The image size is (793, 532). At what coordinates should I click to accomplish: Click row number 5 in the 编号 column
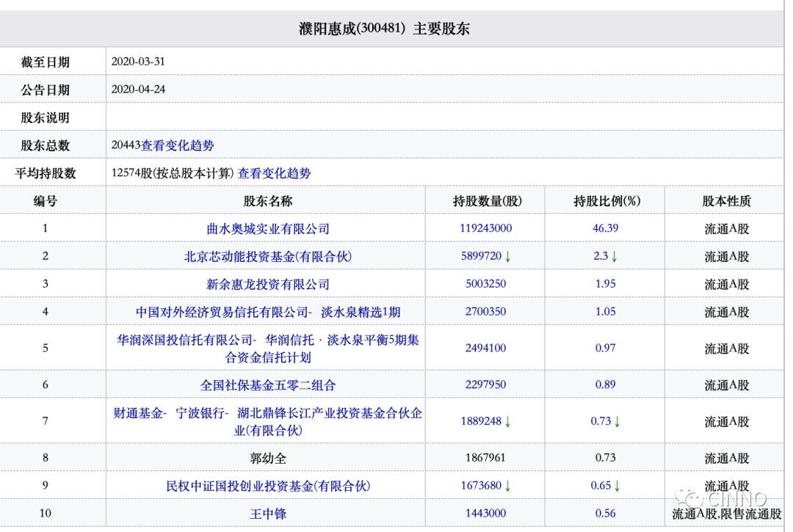(x=45, y=348)
